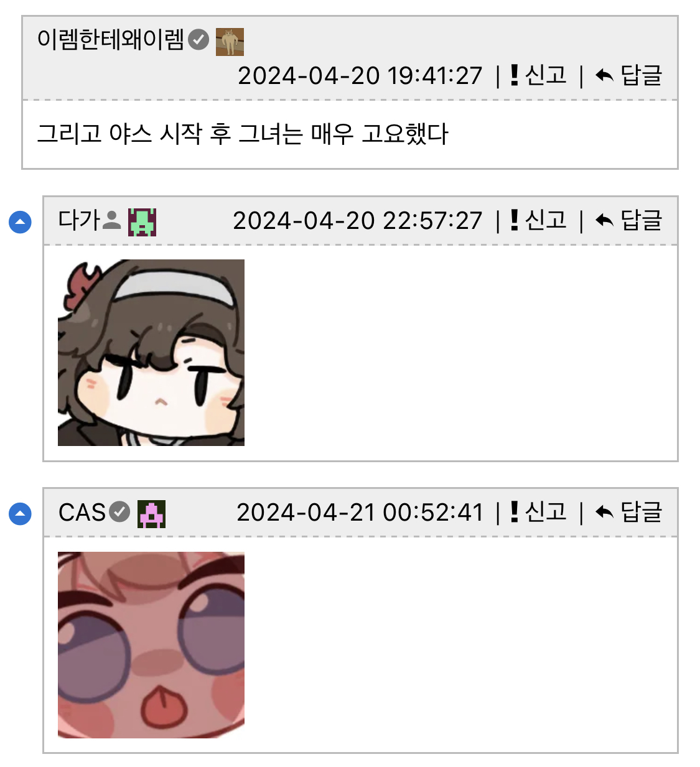Screen dimensions: 700x767
Task: Click the reply arrow icon in CAS comment
Action: 604,513
